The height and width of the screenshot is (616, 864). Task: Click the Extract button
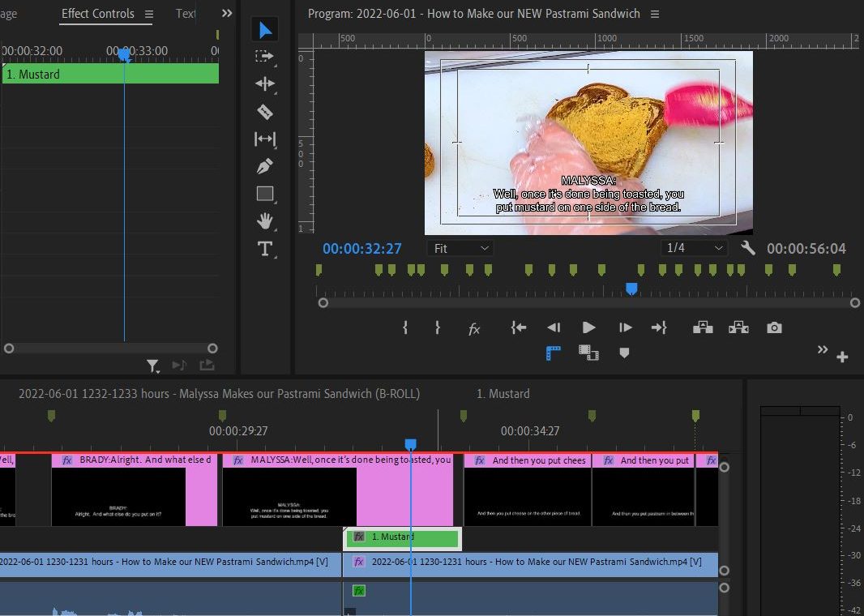[x=738, y=327]
